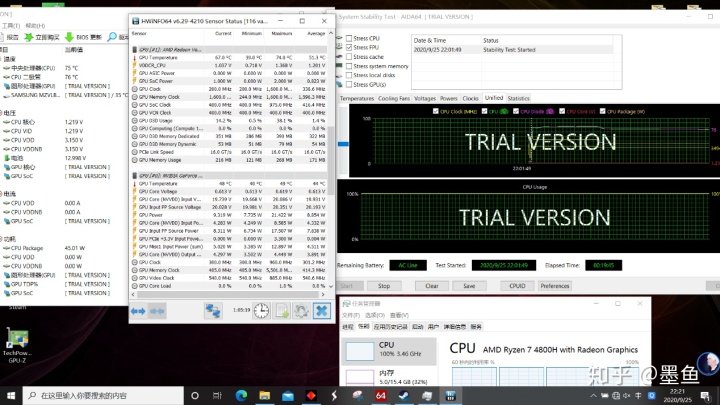Click HWiNFO clock reset timer icon
The height and width of the screenshot is (405, 720).
coord(261,311)
